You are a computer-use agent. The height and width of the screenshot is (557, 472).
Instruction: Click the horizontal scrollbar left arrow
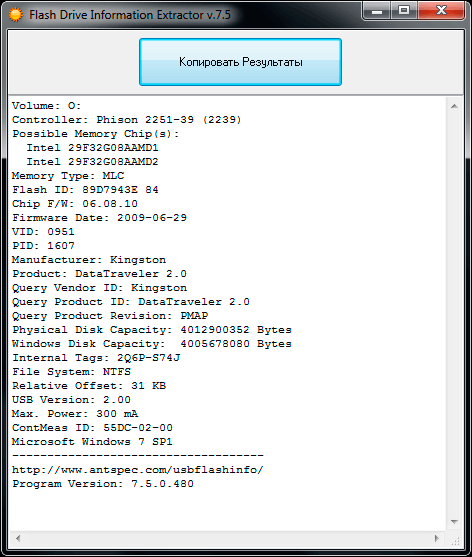point(17,538)
